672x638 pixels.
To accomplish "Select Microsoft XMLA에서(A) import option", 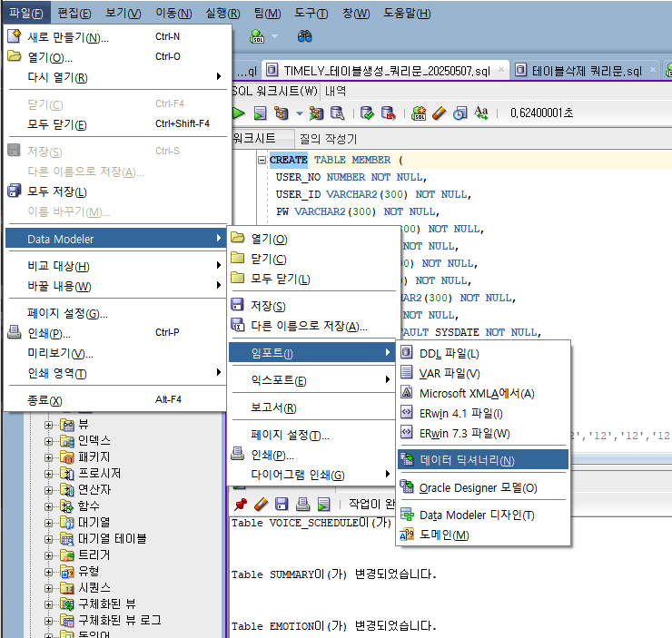I will pos(483,393).
